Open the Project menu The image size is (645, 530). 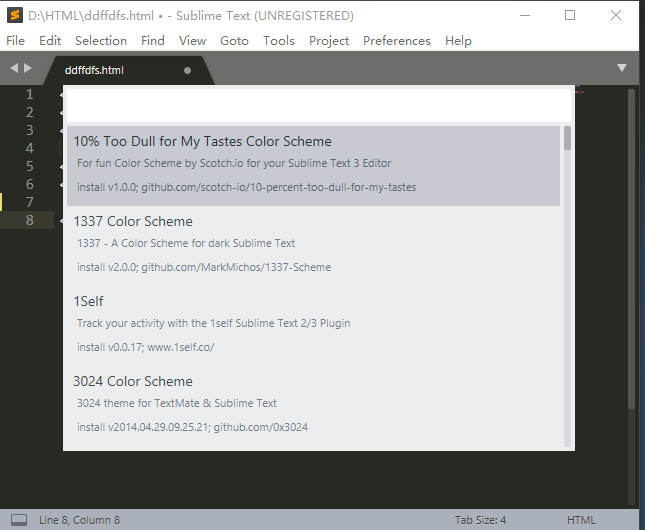pyautogui.click(x=329, y=41)
